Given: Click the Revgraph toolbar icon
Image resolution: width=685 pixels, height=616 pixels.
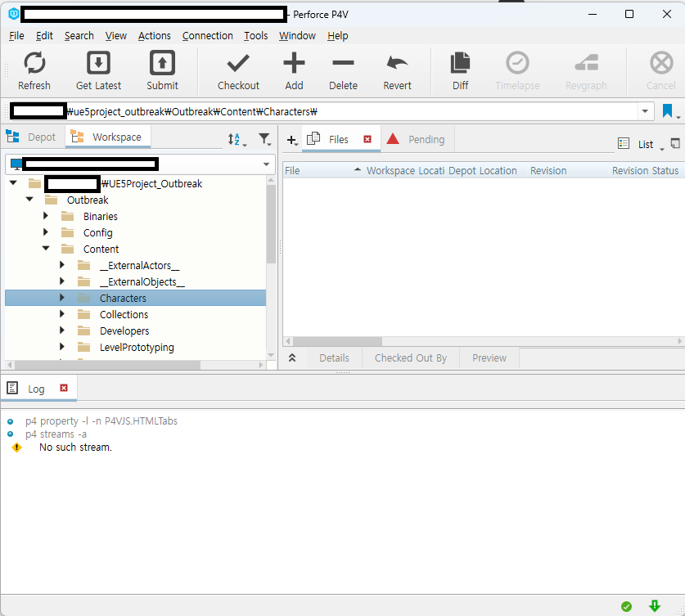Looking at the screenshot, I should [586, 63].
